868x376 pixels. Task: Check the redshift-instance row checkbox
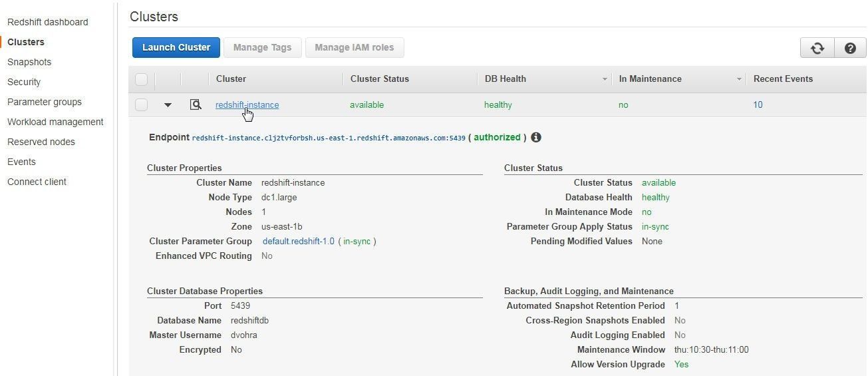coord(141,104)
